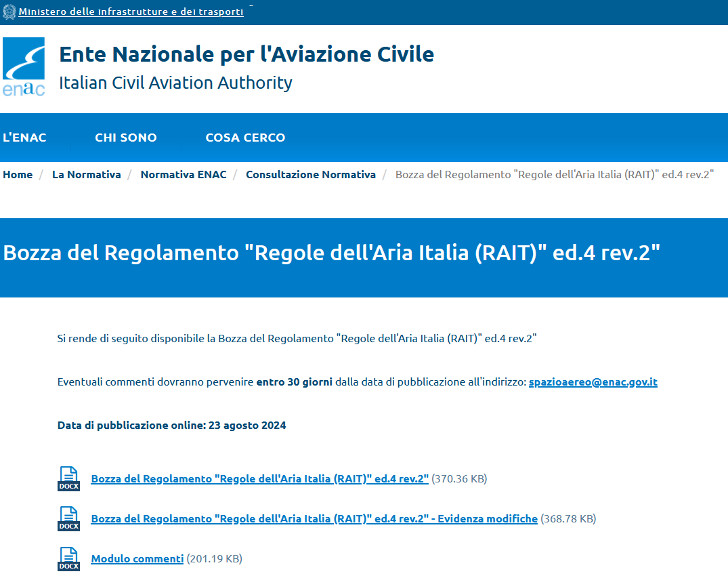Click the blue banner page heading Bozza del Regolamento

pyautogui.click(x=332, y=253)
